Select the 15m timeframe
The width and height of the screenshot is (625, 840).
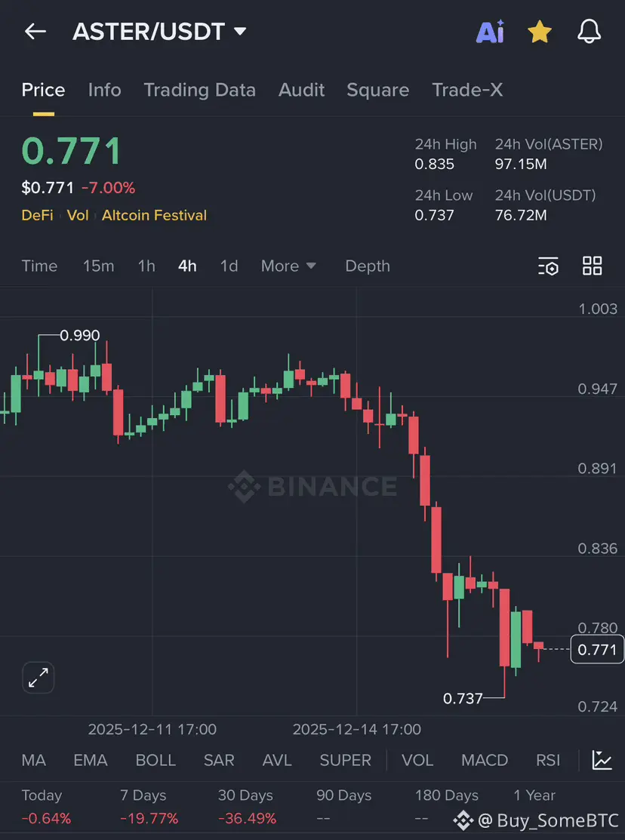(x=98, y=266)
